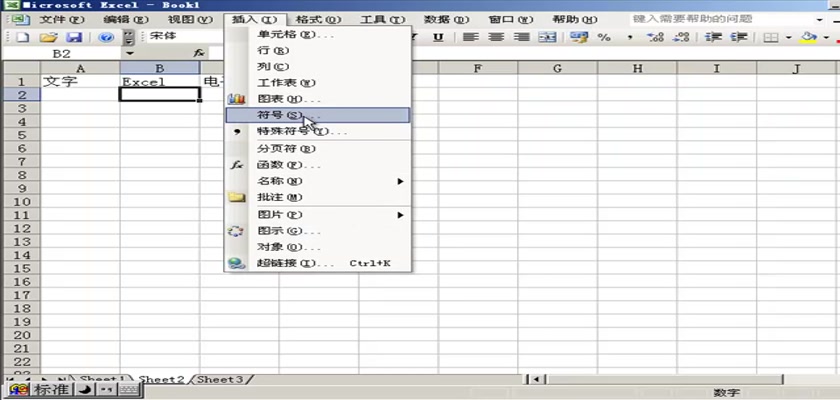Viewport: 840px width, 400px height.
Task: Choose 图表 (Chart) from the Insert menu
Action: 318,99
